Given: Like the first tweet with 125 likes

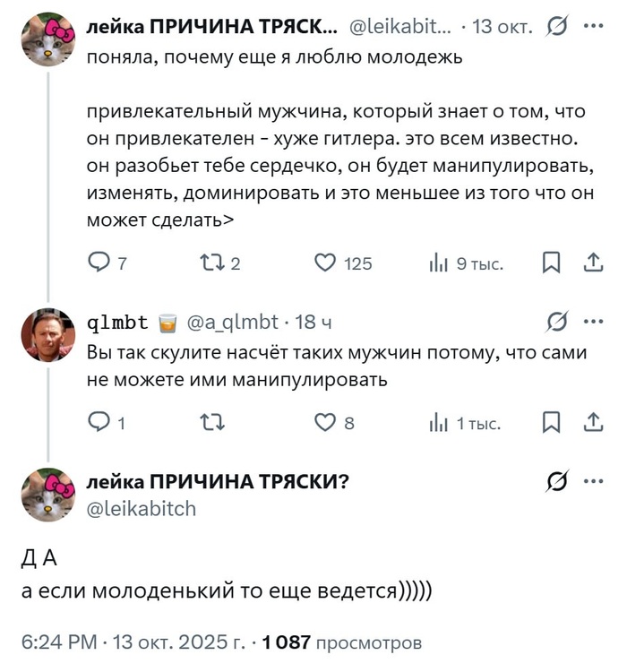Looking at the screenshot, I should (324, 263).
